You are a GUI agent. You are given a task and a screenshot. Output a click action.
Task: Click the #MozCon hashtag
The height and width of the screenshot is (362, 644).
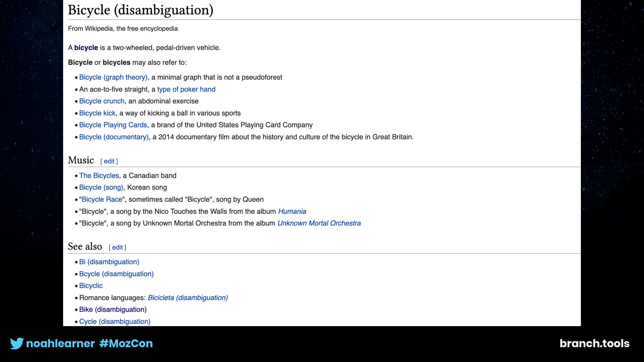pyautogui.click(x=126, y=343)
